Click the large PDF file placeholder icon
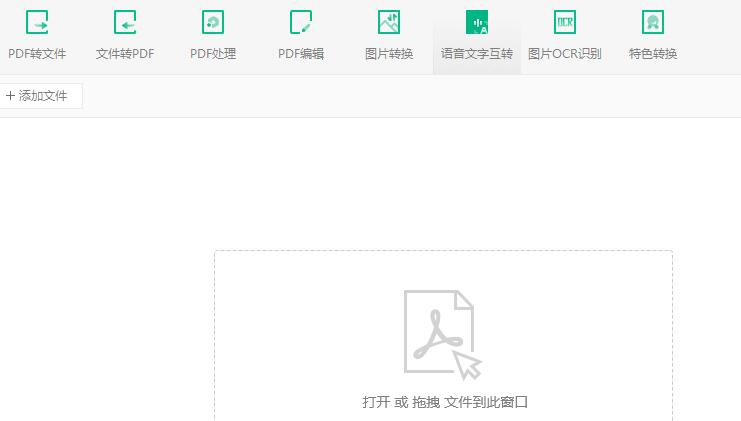741x421 pixels. click(440, 333)
